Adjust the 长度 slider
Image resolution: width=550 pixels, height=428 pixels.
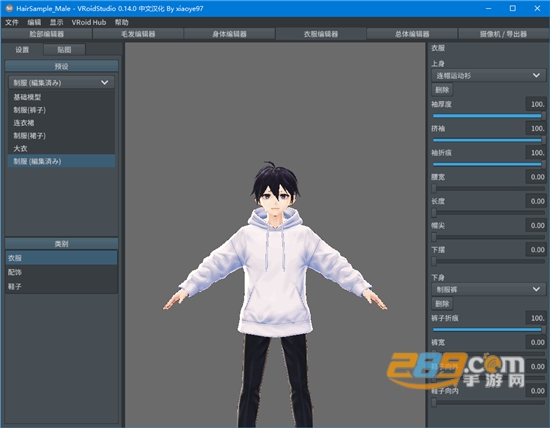[489, 213]
